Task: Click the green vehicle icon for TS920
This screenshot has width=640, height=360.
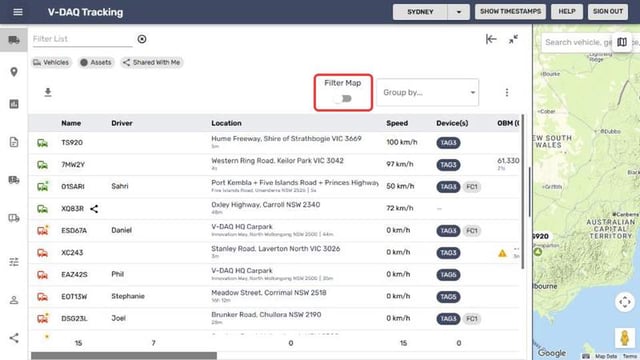Action: pyautogui.click(x=42, y=143)
